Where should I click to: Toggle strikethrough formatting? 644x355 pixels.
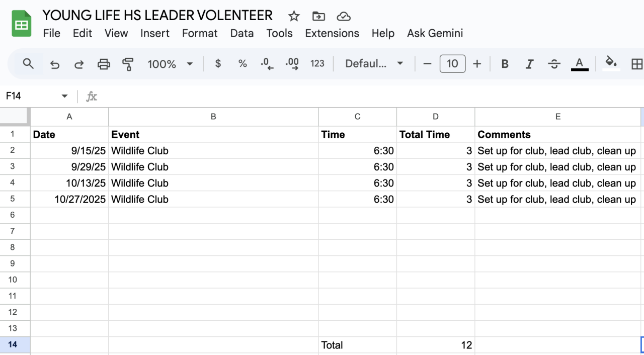[554, 64]
